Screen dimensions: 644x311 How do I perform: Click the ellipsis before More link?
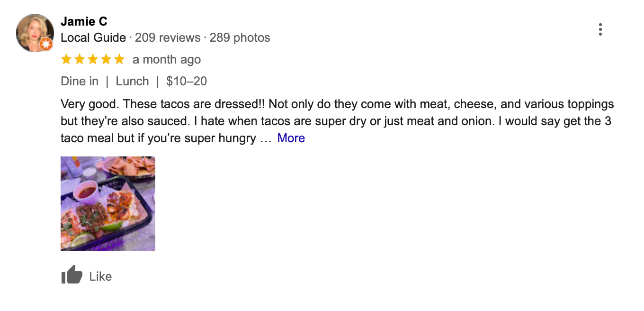pos(266,138)
